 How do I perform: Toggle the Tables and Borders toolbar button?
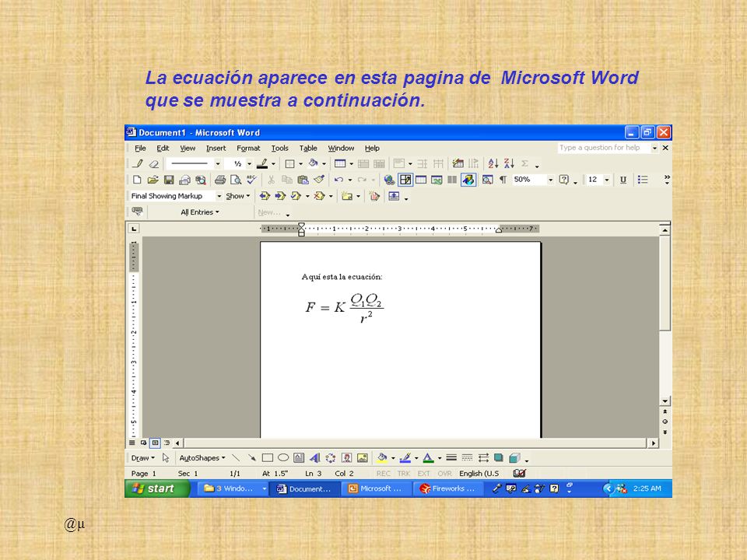click(405, 180)
